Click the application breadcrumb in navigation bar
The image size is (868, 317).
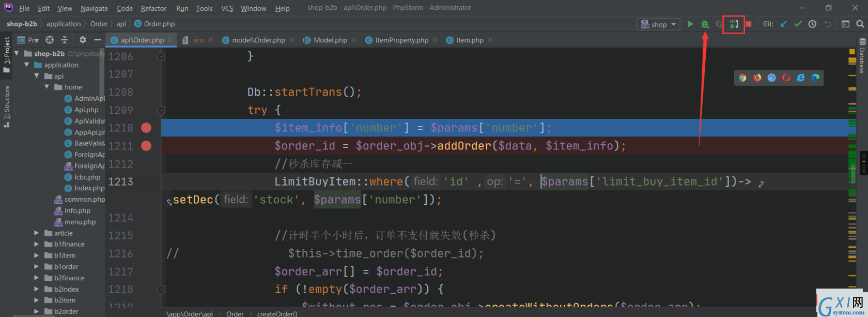coord(64,24)
